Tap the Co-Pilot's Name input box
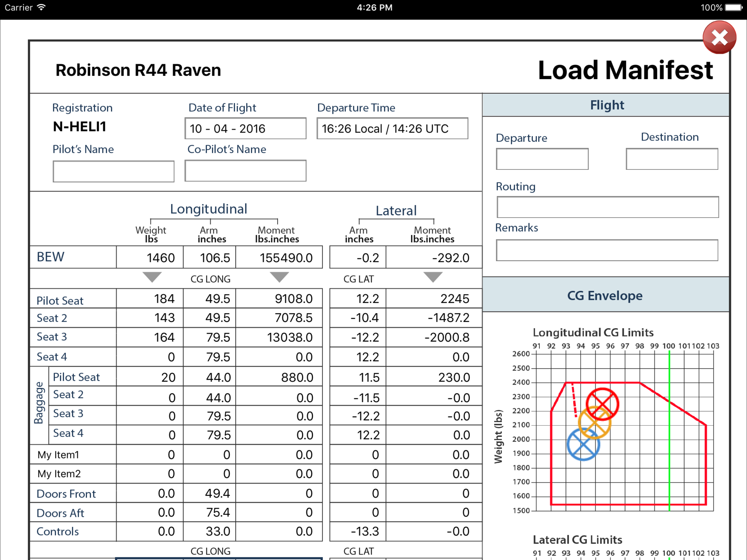Screen dimensions: 747x560 click(x=245, y=171)
